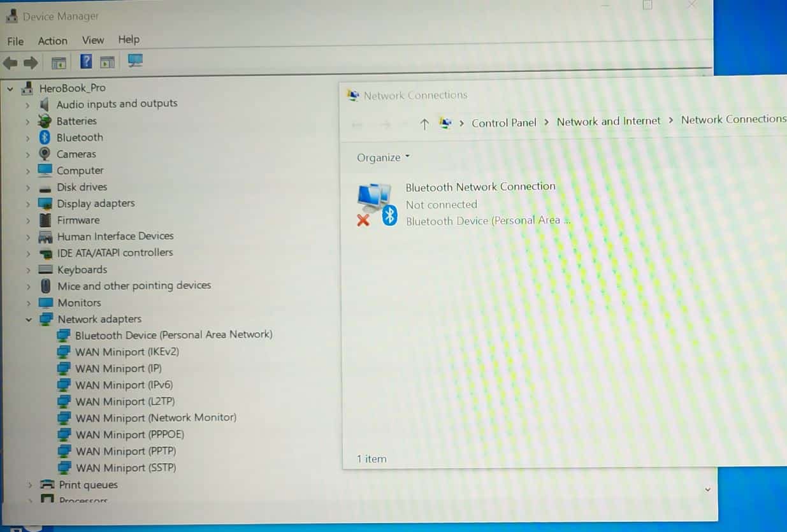Expand the Bluetooth category
The height and width of the screenshot is (532, 787).
tap(27, 137)
